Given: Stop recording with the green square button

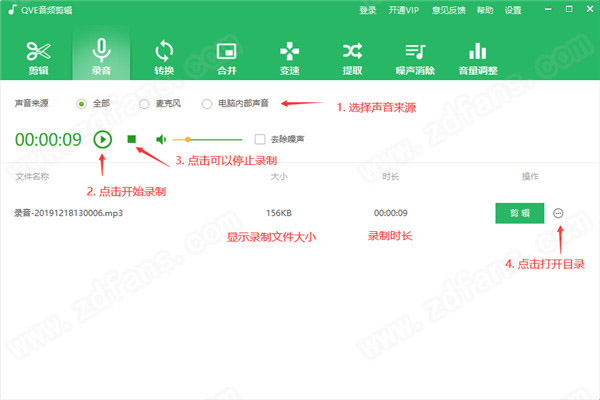Looking at the screenshot, I should point(132,139).
